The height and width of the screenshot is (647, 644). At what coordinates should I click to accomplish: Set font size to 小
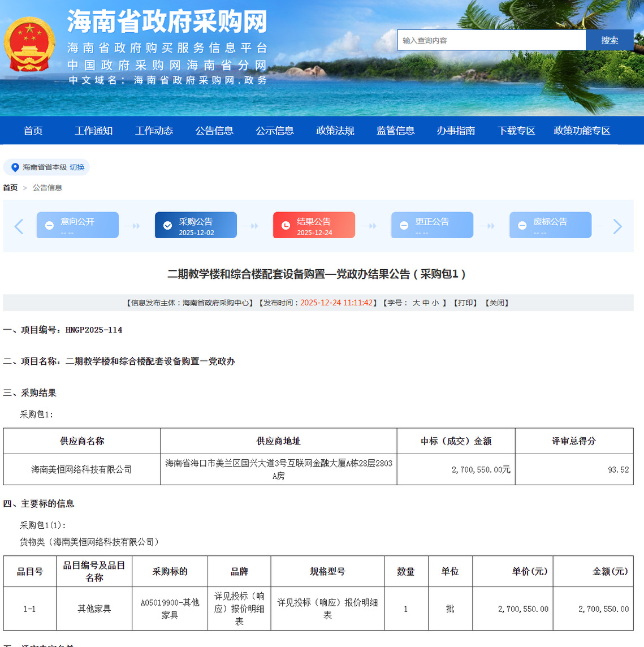(435, 303)
